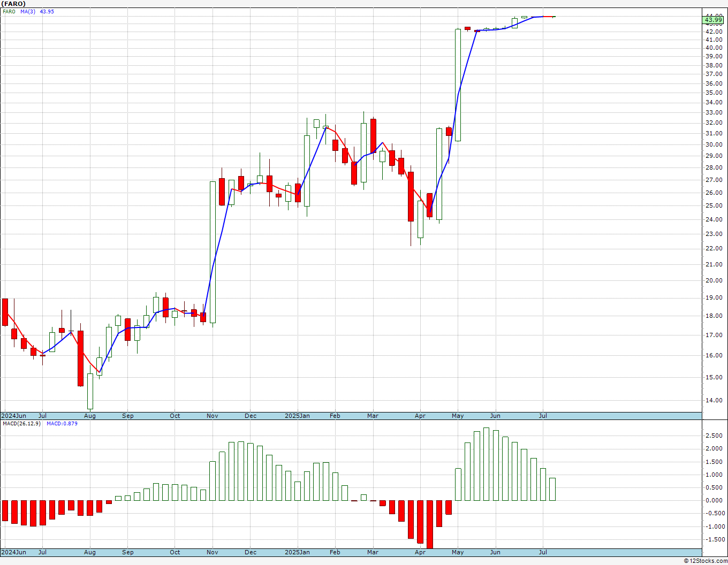Click 2025Jan on the price chart time axis
This screenshot has height=565, width=728.
point(297,416)
